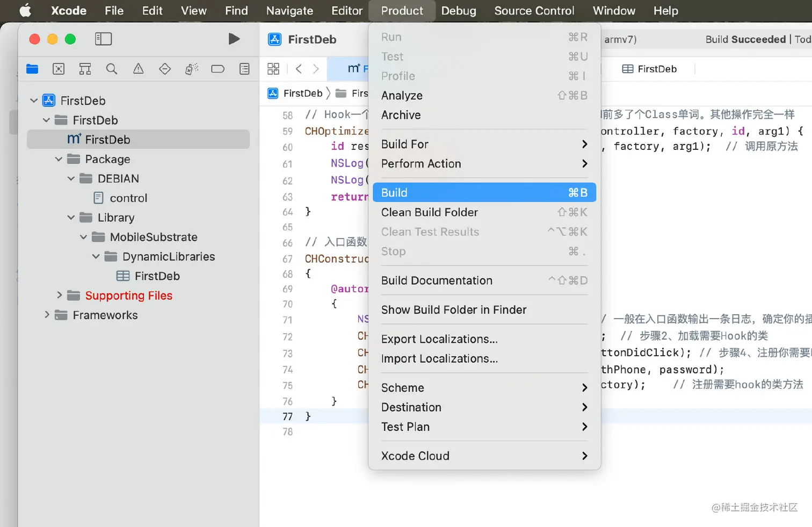
Task: Choose Show Build Folder in Finder
Action: (x=484, y=309)
